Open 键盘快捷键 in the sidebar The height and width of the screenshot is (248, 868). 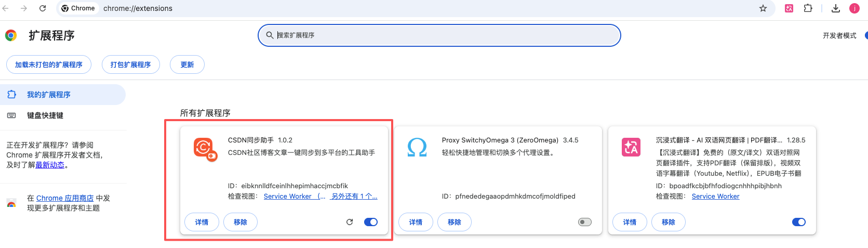tap(45, 115)
